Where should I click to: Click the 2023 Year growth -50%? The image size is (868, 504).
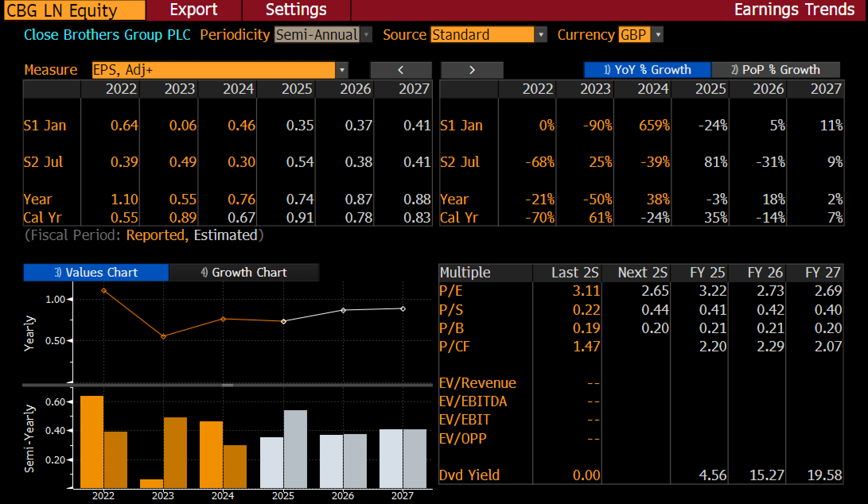tap(597, 199)
